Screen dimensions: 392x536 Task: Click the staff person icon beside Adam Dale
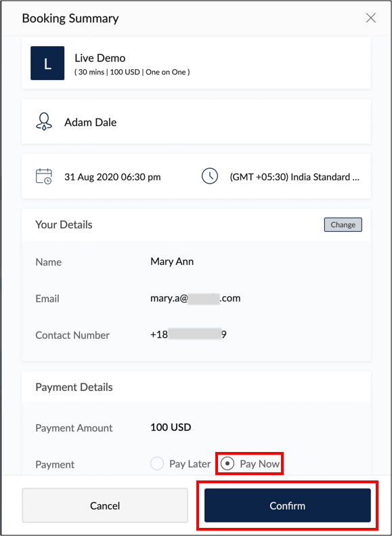[x=44, y=122]
